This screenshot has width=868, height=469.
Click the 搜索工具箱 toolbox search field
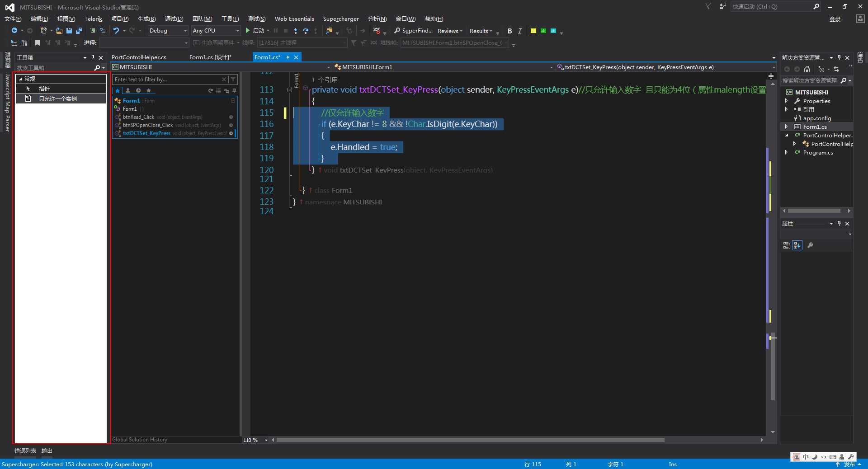pos(55,68)
